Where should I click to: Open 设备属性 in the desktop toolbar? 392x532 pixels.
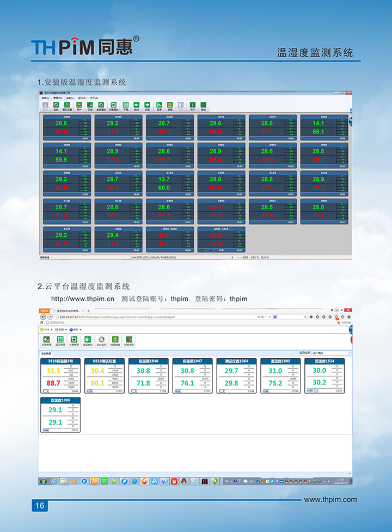[x=113, y=106]
